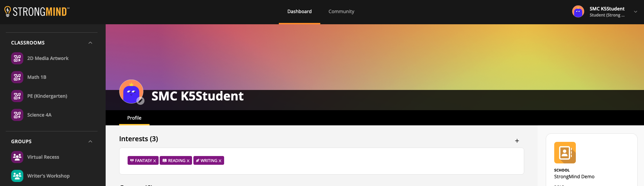Collapse the Groups section
This screenshot has width=644, height=186.
90,142
